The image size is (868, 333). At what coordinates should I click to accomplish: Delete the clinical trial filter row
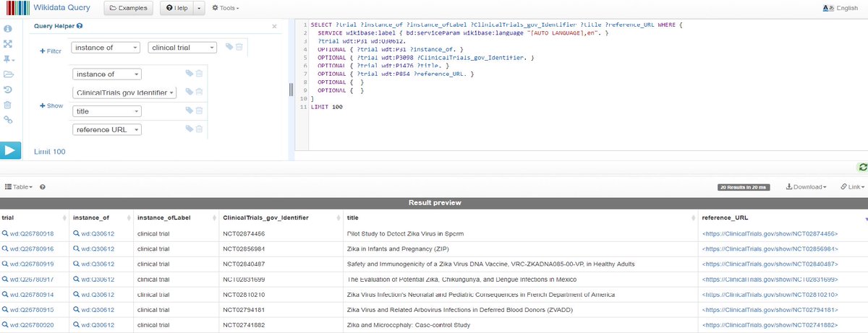point(239,47)
